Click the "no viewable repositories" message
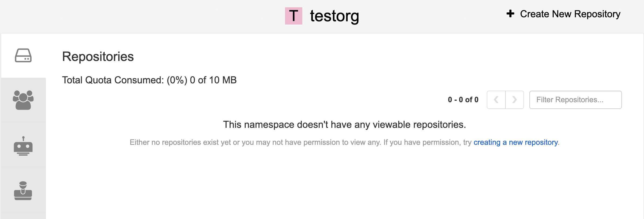Screen dimensions: 644x219 coord(344,125)
